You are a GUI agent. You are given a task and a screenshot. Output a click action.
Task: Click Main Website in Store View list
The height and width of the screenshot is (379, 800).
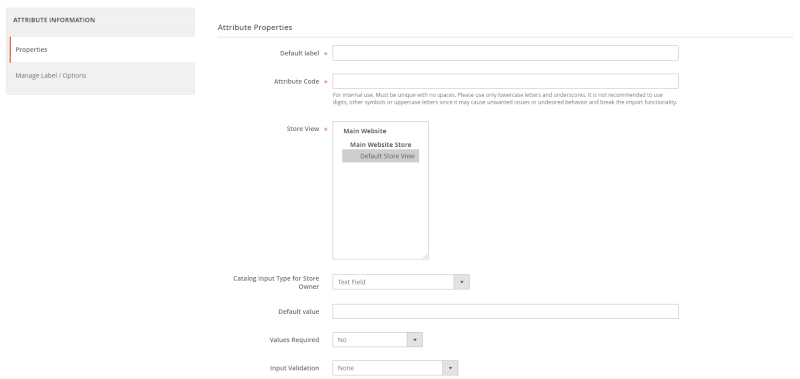(365, 131)
